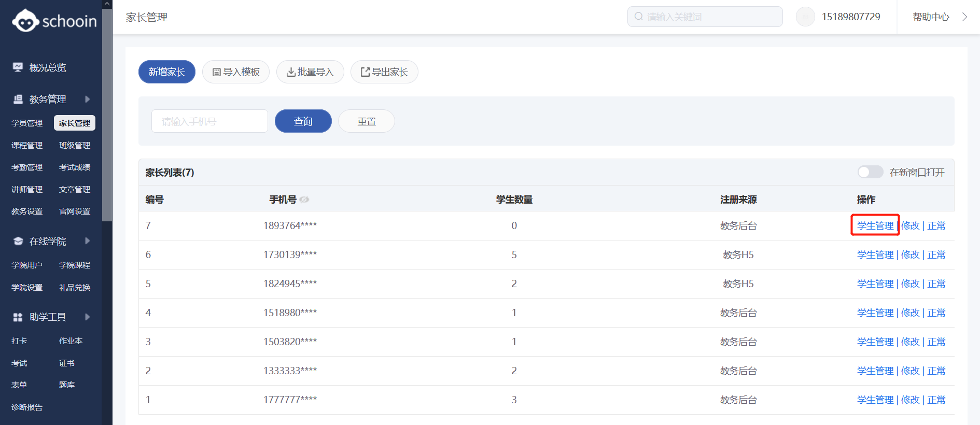Click the 批量导入 button

coord(310,72)
